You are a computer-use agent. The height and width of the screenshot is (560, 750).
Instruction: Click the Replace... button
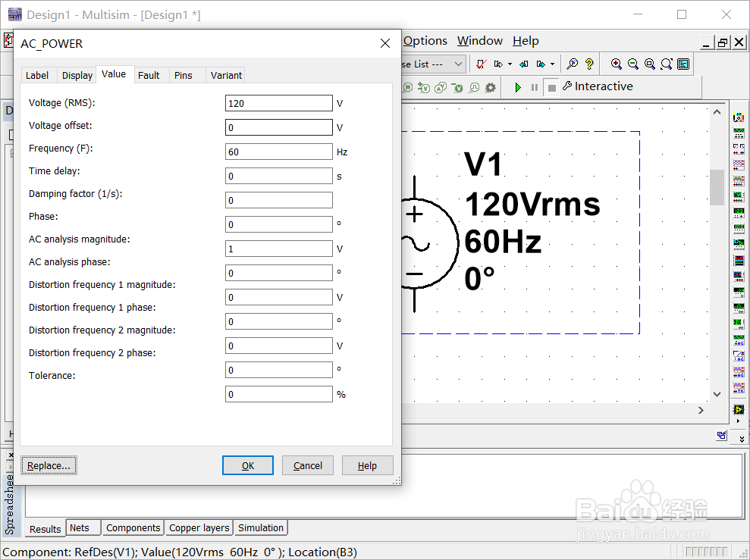pos(49,465)
